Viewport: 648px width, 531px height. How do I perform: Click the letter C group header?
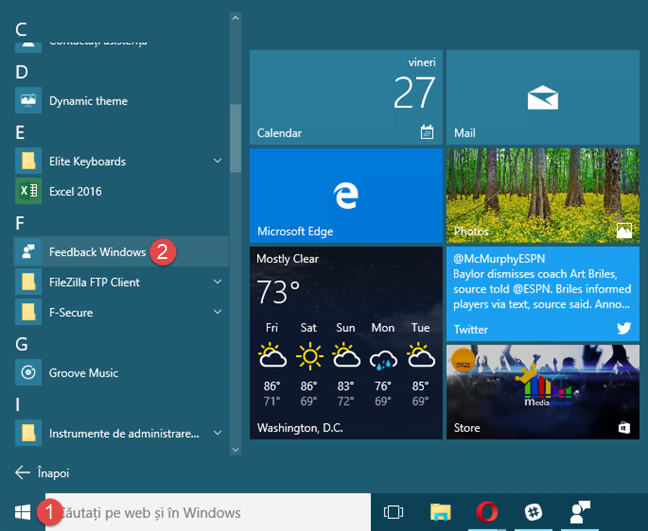pyautogui.click(x=21, y=30)
